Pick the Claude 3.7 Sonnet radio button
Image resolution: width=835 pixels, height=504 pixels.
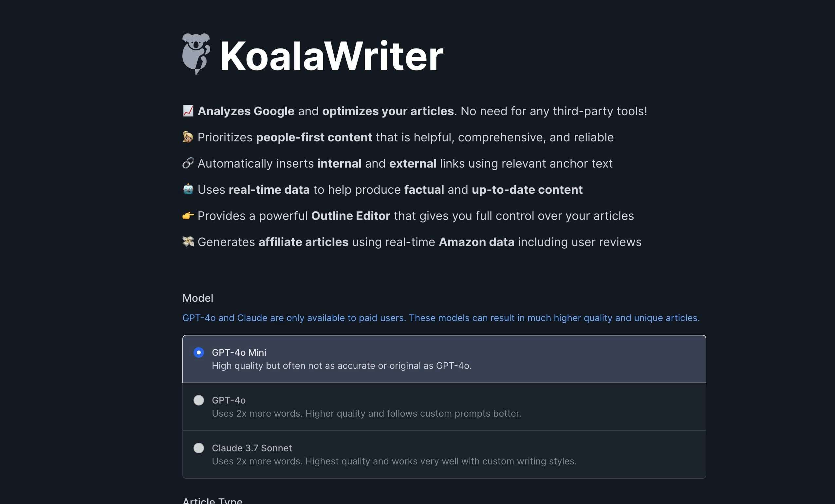tap(198, 448)
